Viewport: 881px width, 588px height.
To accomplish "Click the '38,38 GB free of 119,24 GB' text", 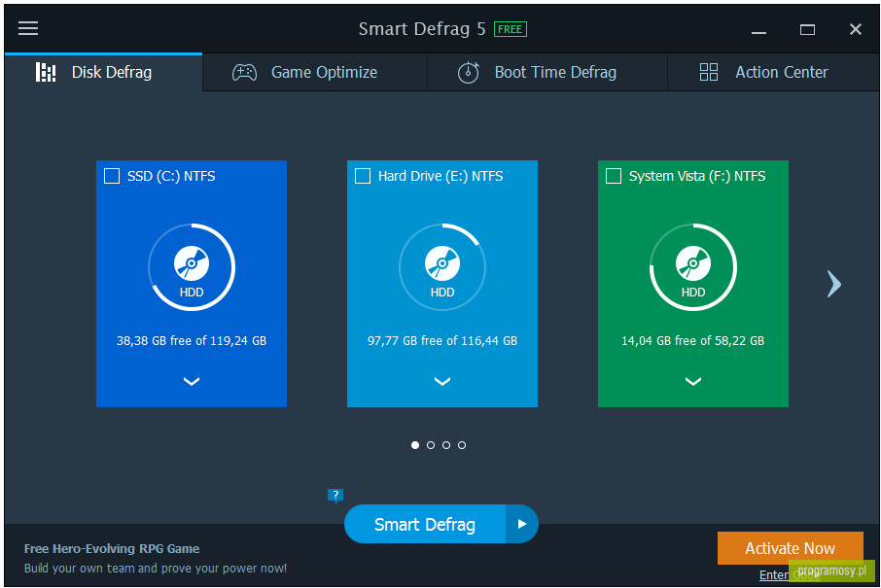I will pyautogui.click(x=192, y=341).
